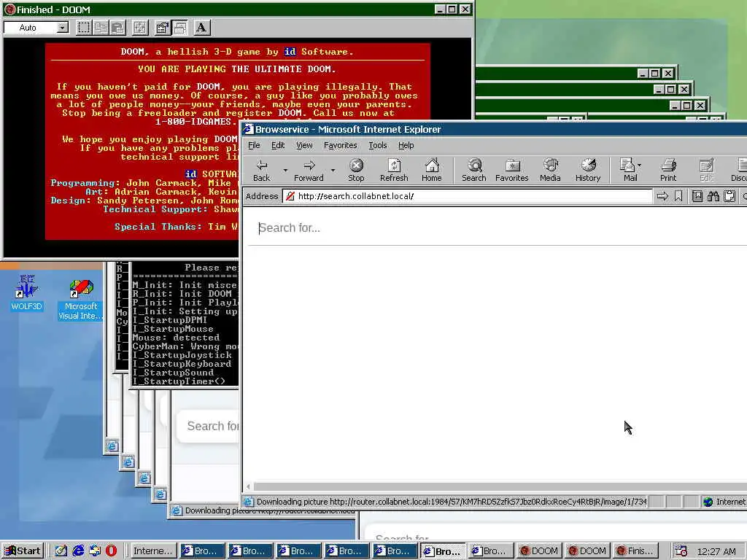This screenshot has height=560, width=747.
Task: Click the clipboard note icon right of binoculars
Action: pos(729,196)
